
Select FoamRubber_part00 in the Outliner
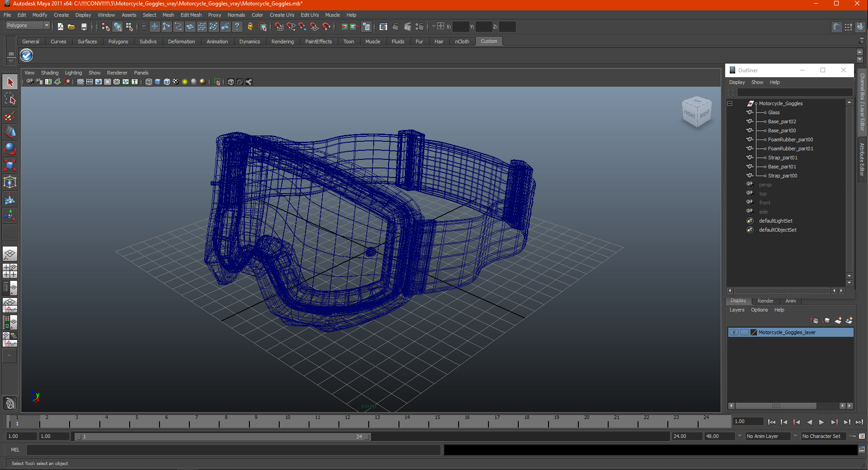tap(790, 140)
